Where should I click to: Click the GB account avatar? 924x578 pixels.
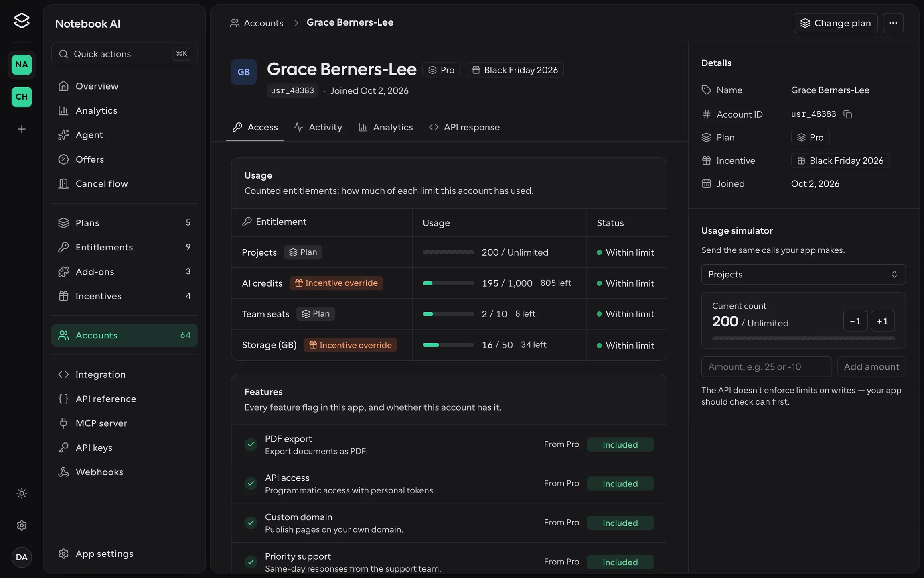coord(243,72)
